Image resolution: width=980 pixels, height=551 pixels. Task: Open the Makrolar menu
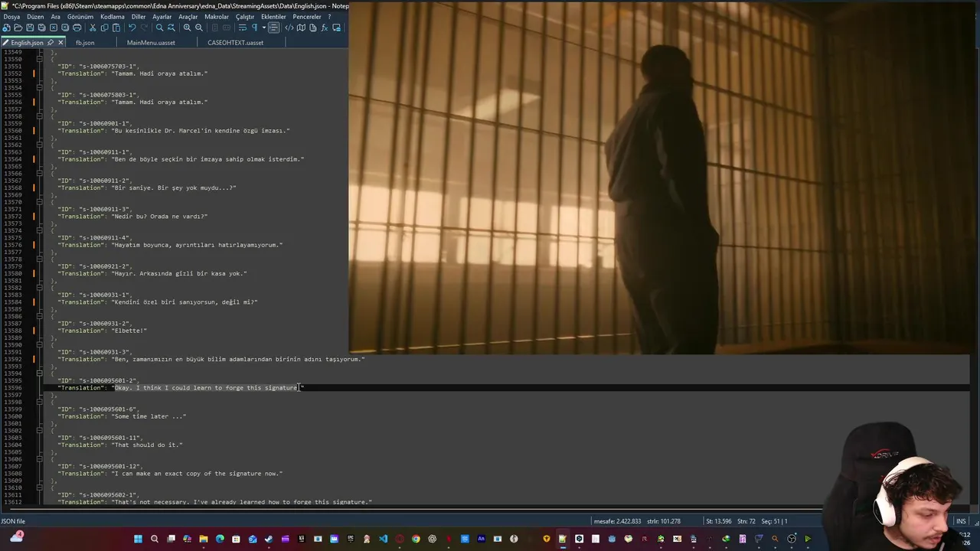pyautogui.click(x=217, y=17)
